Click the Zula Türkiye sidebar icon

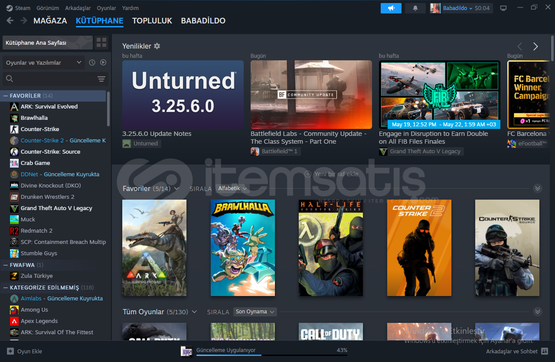(14, 276)
